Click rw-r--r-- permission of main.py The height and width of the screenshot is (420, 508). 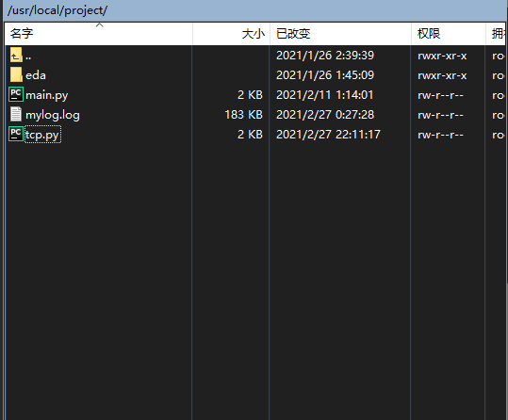tap(441, 95)
